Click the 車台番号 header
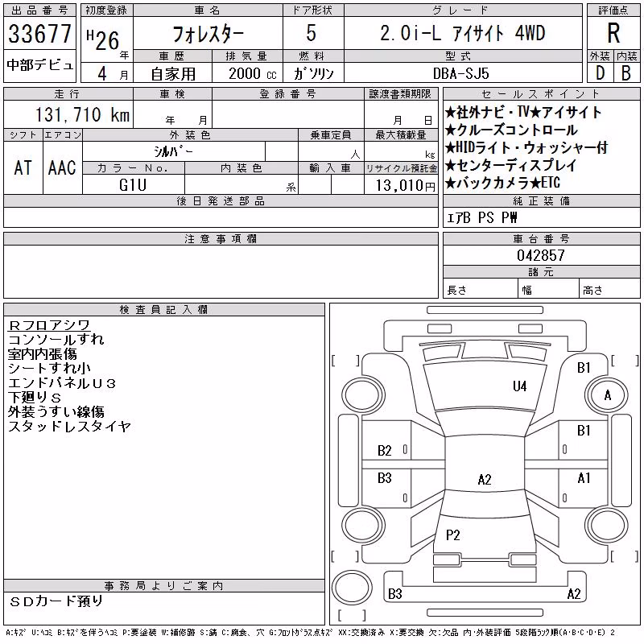The width and height of the screenshot is (644, 644). (541, 239)
